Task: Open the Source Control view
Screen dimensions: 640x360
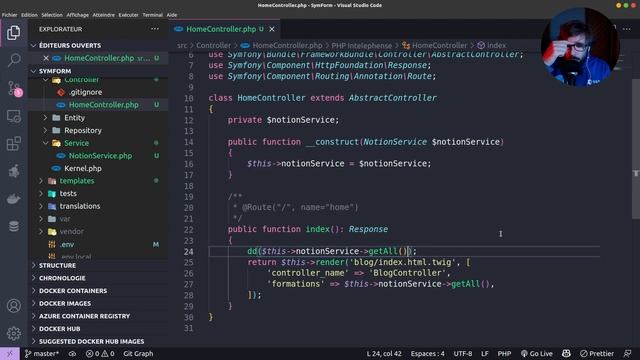Action: 14,88
